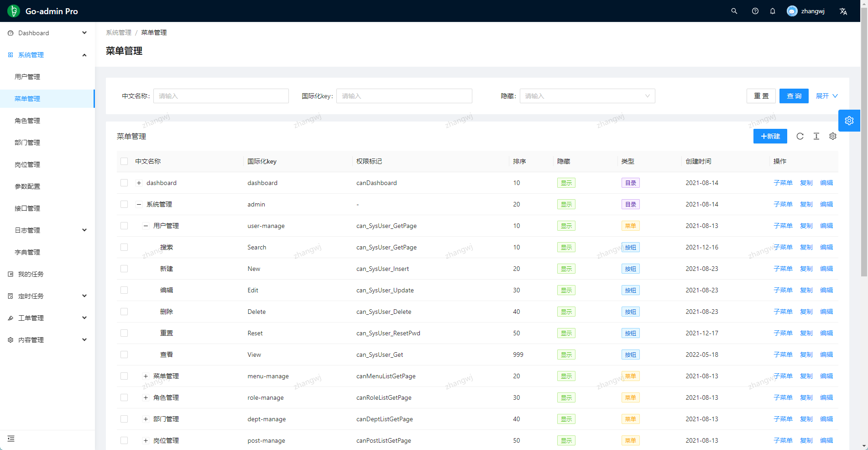Open 字典管理 in the sidebar
This screenshot has width=868, height=450.
click(x=47, y=252)
